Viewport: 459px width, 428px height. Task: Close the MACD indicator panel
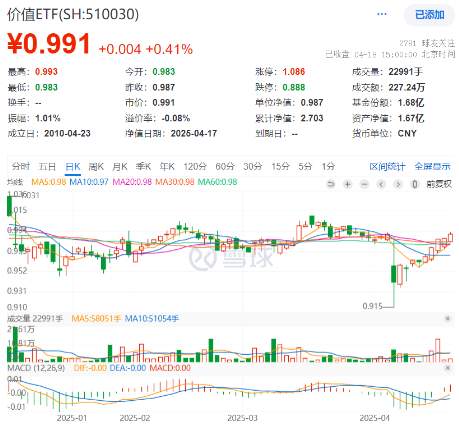coord(448,368)
